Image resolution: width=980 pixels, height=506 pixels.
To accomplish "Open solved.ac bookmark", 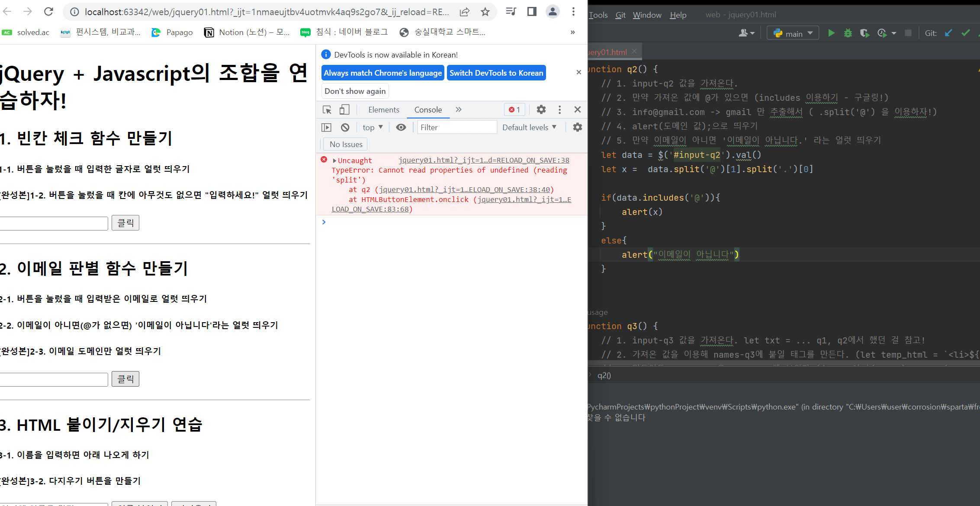I will (26, 32).
